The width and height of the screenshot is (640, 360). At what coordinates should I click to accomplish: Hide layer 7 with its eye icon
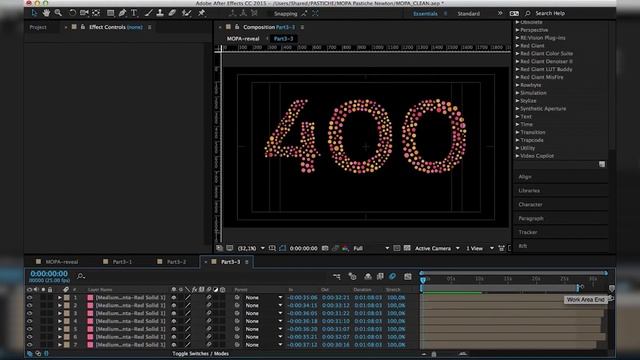pos(29,345)
